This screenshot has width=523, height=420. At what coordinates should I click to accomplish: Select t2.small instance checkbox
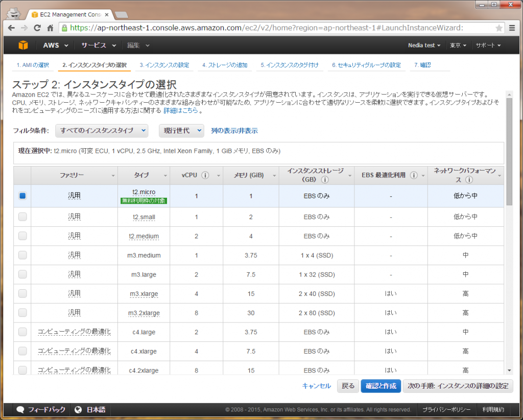22,217
